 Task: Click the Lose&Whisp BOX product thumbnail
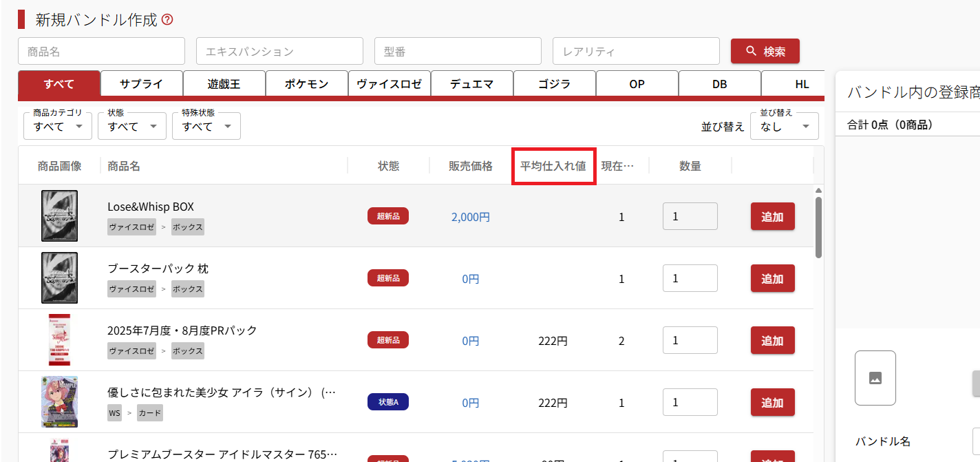tap(59, 216)
